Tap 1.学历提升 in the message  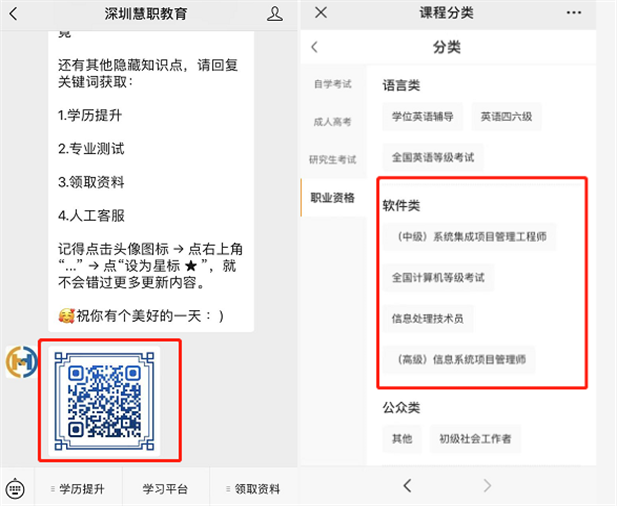pyautogui.click(x=90, y=115)
